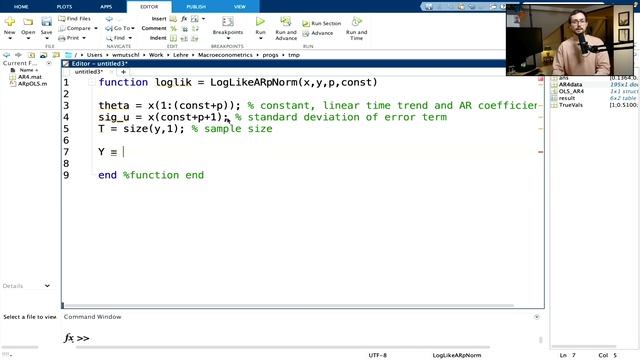Click the Run and Advance icon
The image size is (640, 360).
286,21
